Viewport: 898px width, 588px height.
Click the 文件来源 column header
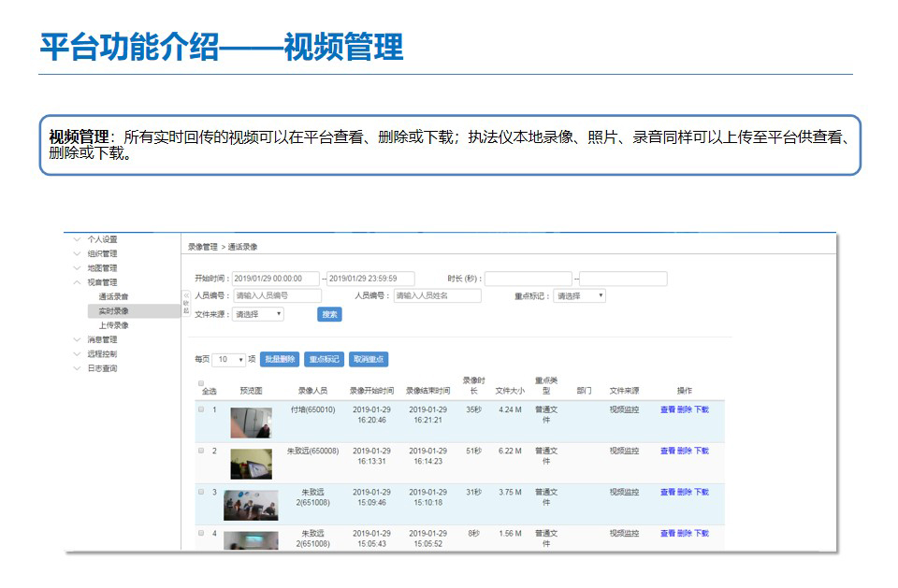point(624,391)
